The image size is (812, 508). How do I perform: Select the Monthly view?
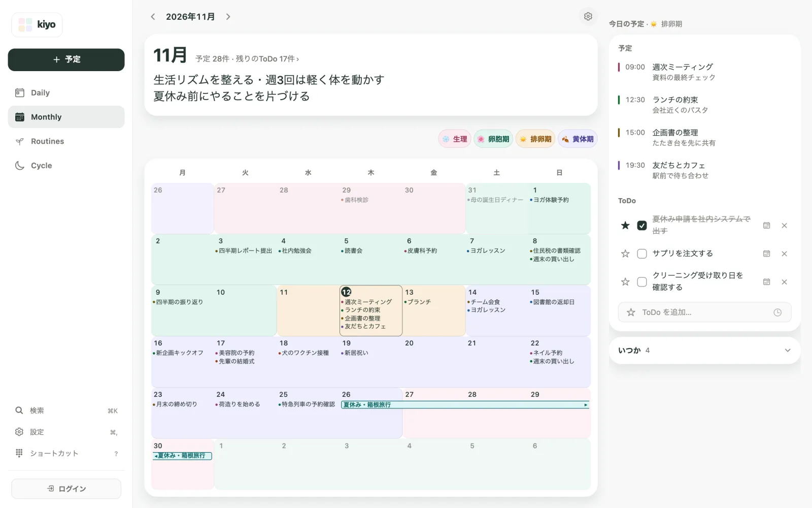click(66, 117)
